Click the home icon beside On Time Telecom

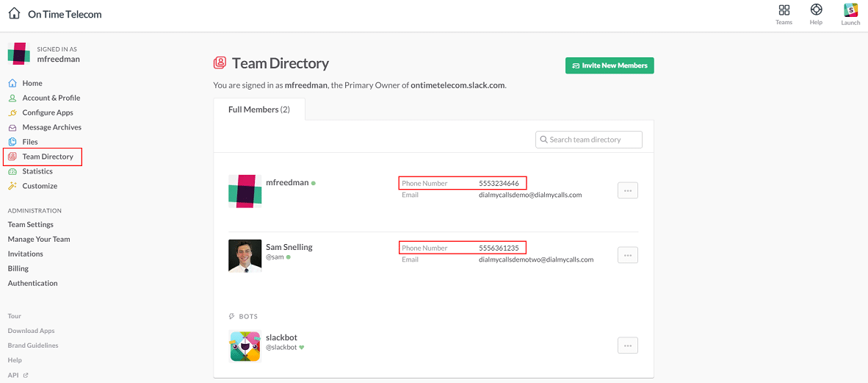click(14, 13)
